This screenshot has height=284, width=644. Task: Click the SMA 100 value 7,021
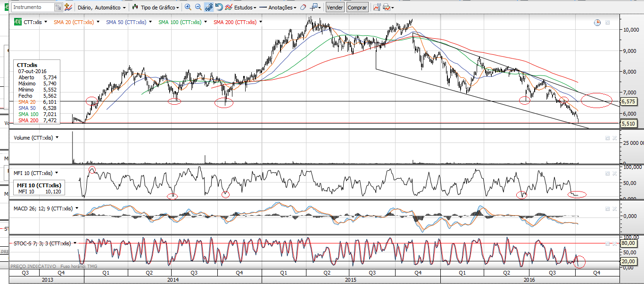(x=50, y=114)
